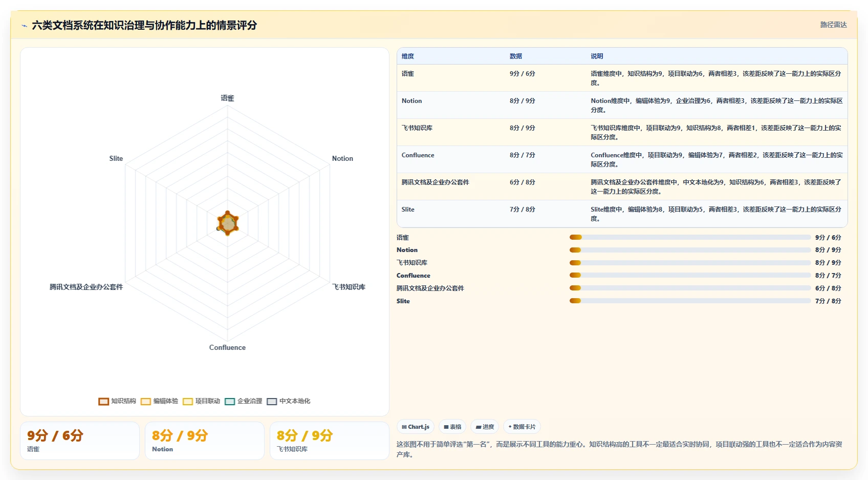Click the 飞书知识库 label in the progress list

click(x=412, y=263)
